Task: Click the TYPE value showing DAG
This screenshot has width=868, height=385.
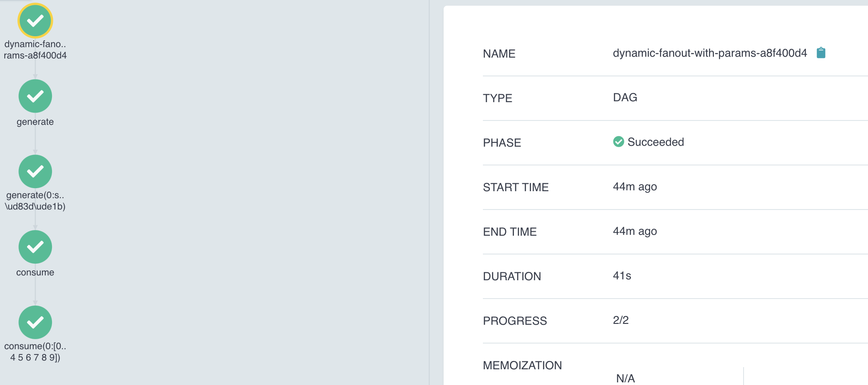Action: [x=624, y=97]
